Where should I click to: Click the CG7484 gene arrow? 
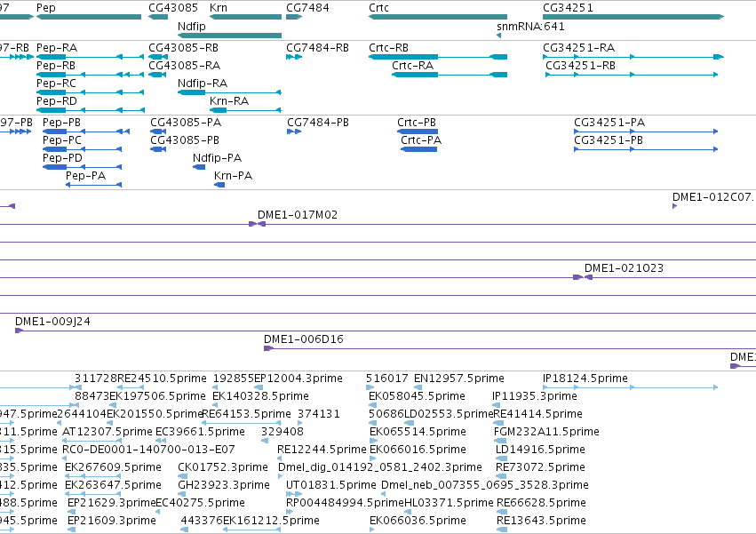[294, 17]
